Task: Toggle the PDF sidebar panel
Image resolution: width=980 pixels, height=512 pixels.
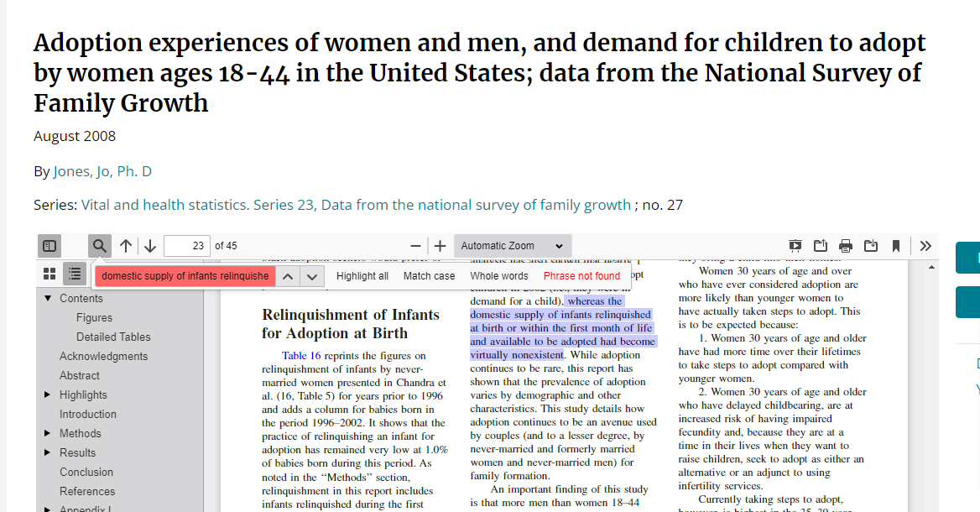Action: click(x=50, y=246)
